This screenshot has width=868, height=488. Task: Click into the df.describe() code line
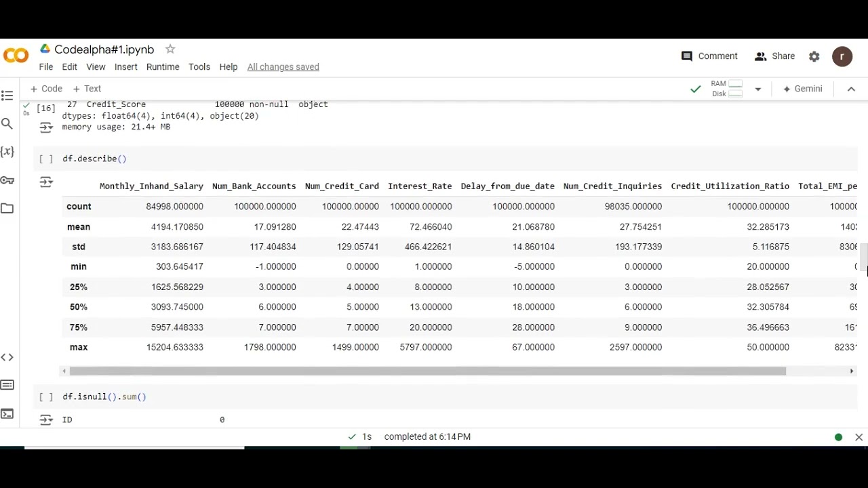click(95, 159)
